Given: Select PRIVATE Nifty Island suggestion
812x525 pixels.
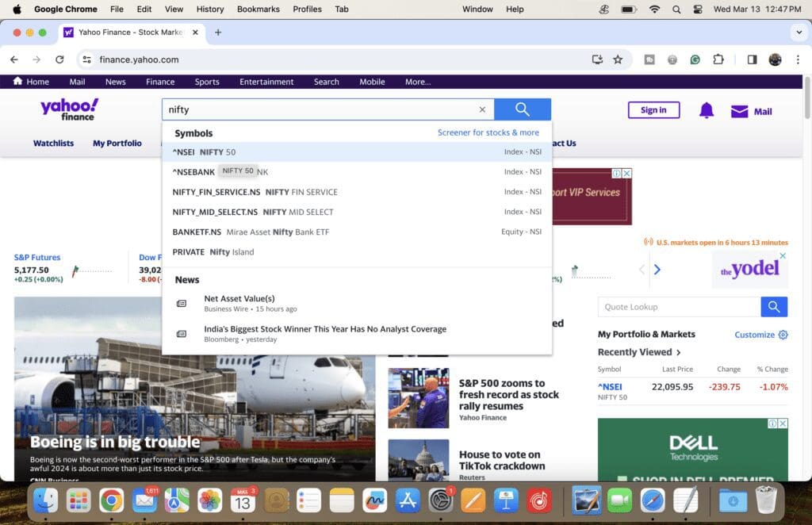Looking at the screenshot, I should pyautogui.click(x=357, y=252).
